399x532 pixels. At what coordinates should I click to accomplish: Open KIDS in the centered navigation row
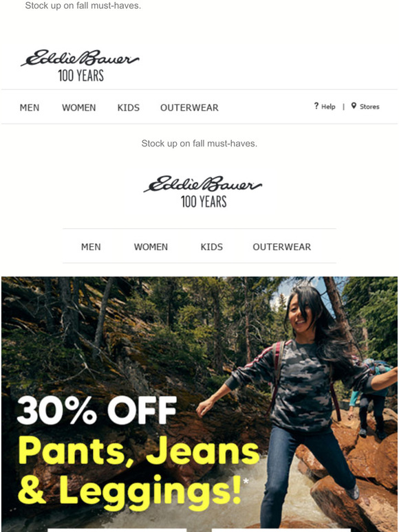(212, 247)
